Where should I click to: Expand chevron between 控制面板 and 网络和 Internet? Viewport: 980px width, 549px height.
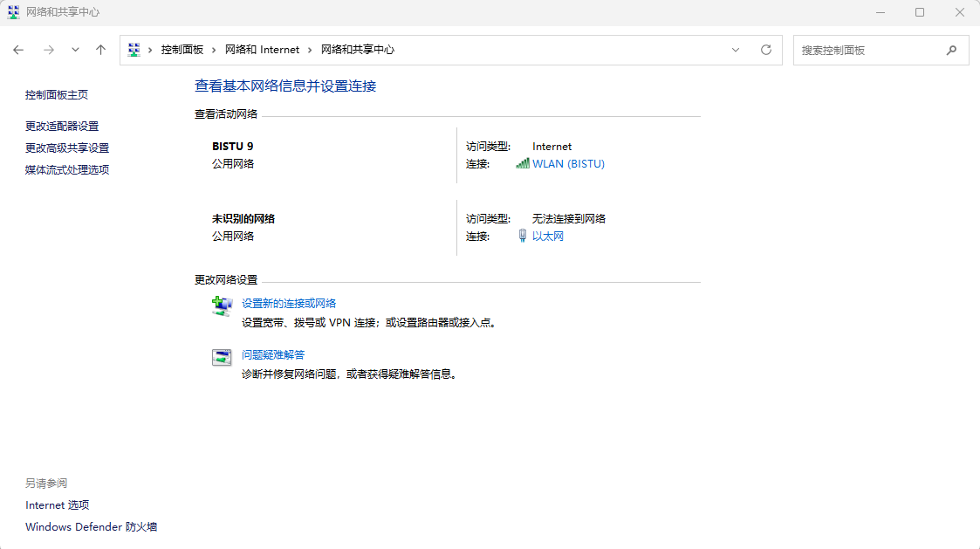[x=214, y=50]
